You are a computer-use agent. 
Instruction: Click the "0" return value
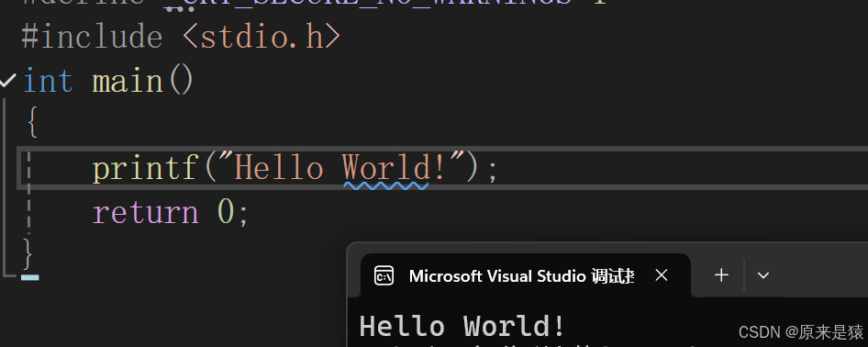pos(226,213)
